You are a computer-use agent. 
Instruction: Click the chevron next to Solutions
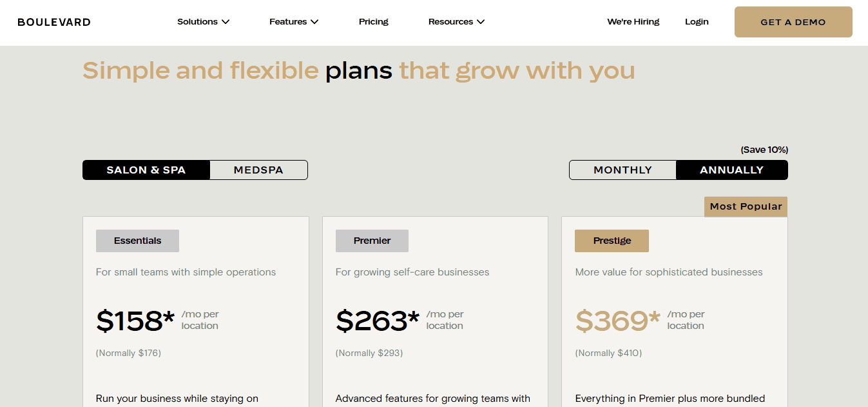(x=226, y=22)
